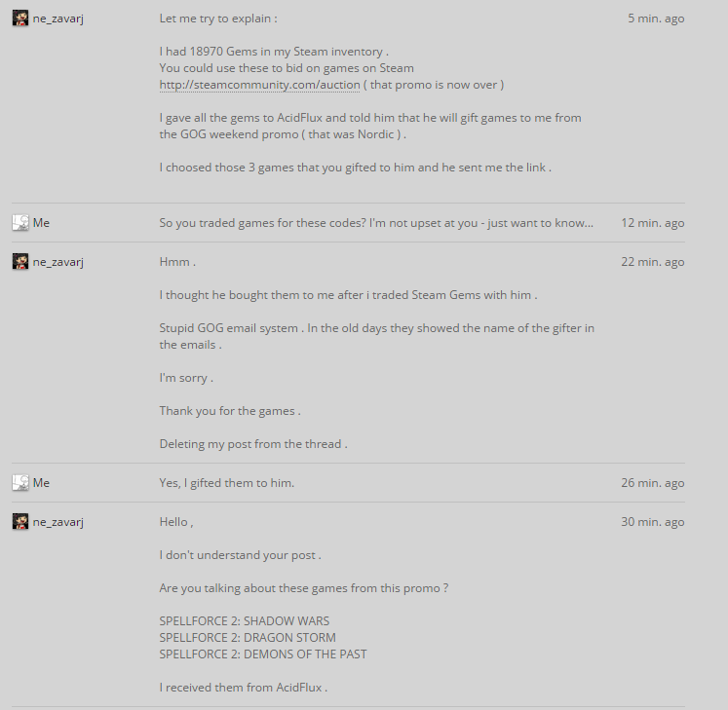Click the "SPELLFORCE 2: SHADOW WARS" line

pyautogui.click(x=245, y=621)
